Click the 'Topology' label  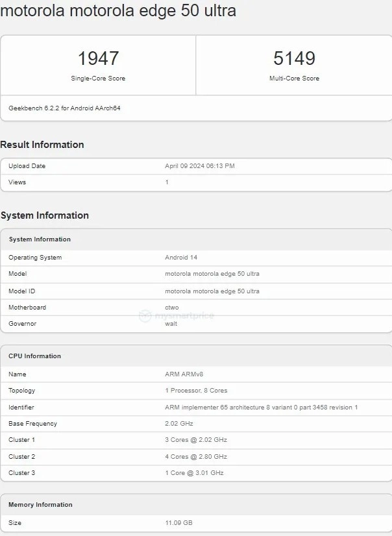click(x=22, y=391)
